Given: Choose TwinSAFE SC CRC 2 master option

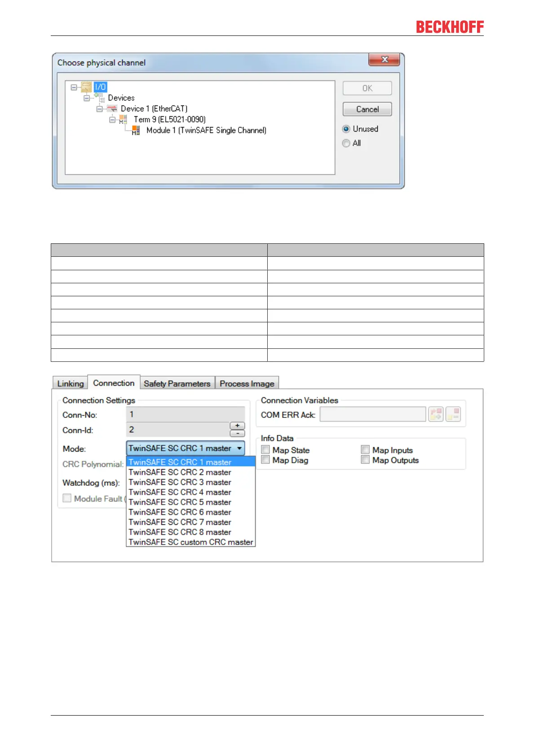Looking at the screenshot, I should pos(191,472).
